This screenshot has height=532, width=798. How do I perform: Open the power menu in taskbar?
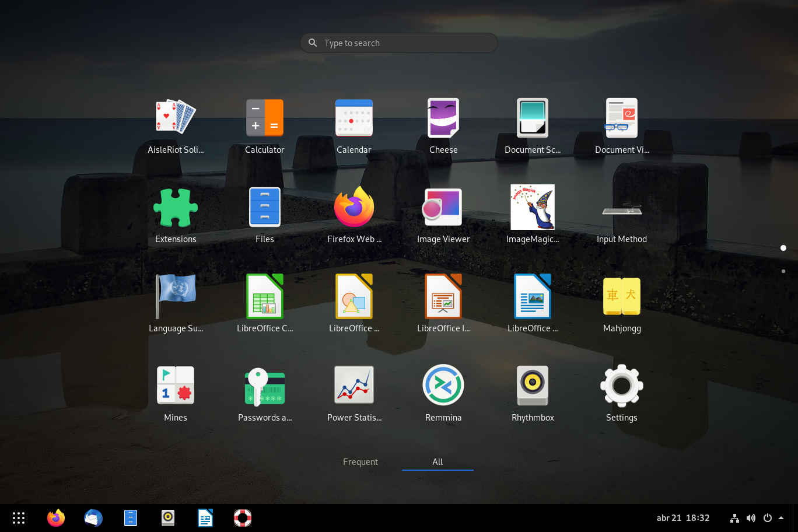point(768,518)
